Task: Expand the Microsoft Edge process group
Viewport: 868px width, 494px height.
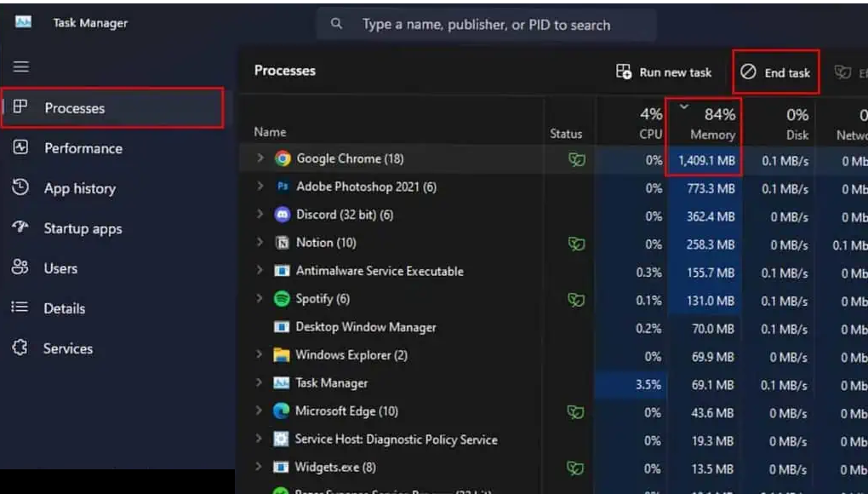Action: pyautogui.click(x=259, y=411)
